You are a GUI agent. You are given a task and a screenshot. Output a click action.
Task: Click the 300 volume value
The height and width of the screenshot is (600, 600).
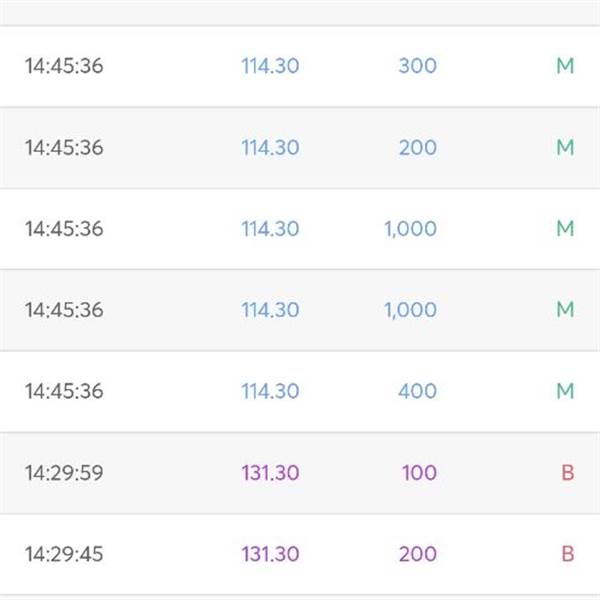pos(417,66)
